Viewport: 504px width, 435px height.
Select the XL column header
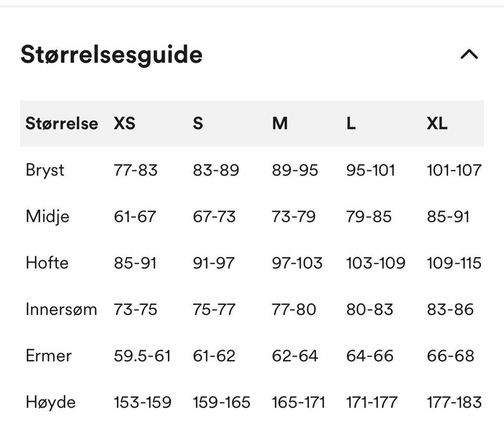(x=437, y=123)
